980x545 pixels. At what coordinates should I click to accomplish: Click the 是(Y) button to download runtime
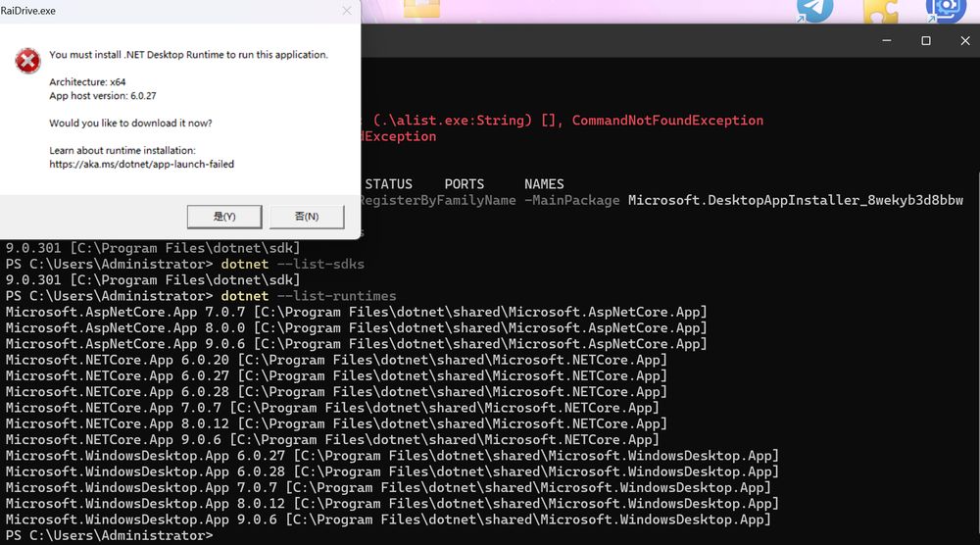tap(224, 217)
